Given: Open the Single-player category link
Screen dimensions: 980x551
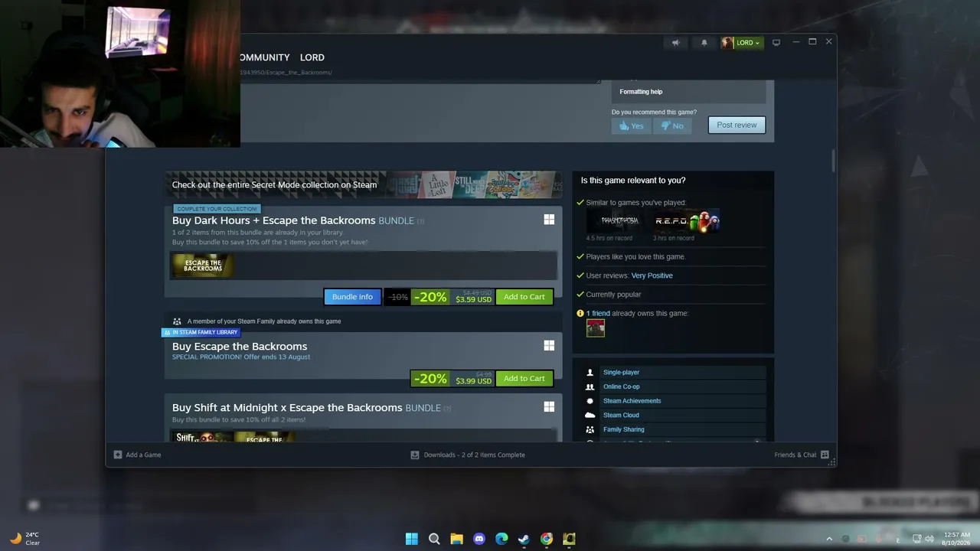Looking at the screenshot, I should click(x=621, y=373).
